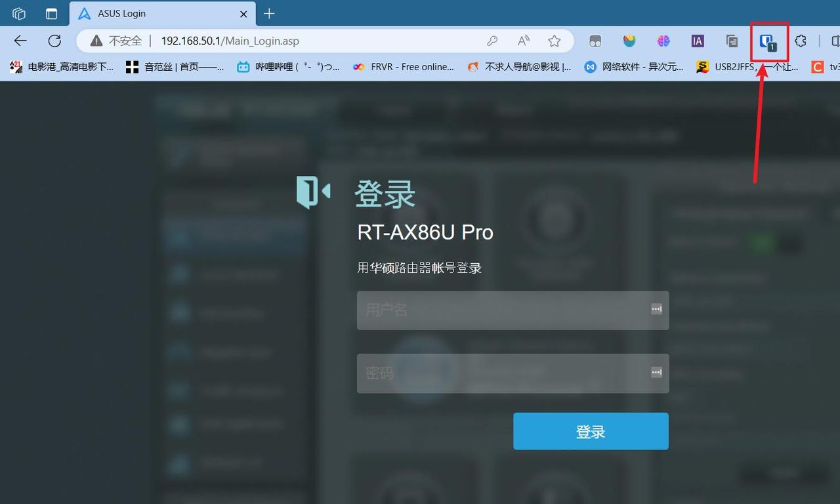The image size is (840, 504).
Task: Open the USB2JFFS bookmark
Action: [747, 66]
